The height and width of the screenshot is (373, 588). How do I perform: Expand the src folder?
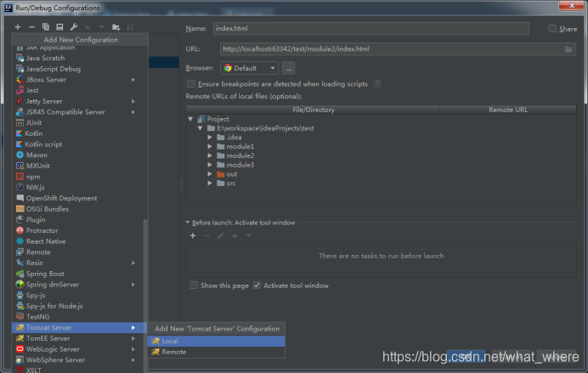[210, 184]
